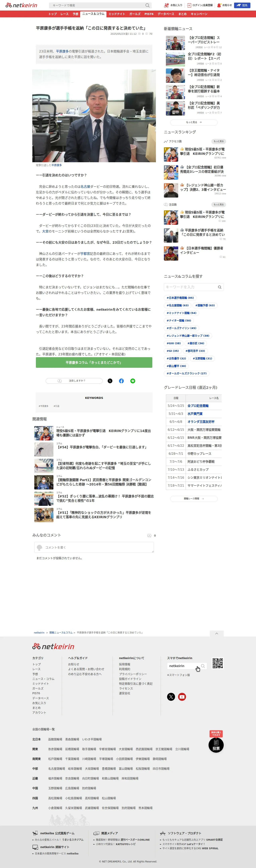Viewport: 256px width, 868px height.
Task: Click the 競輪ニュース&コラム breadcrumb link
Action: point(61,633)
